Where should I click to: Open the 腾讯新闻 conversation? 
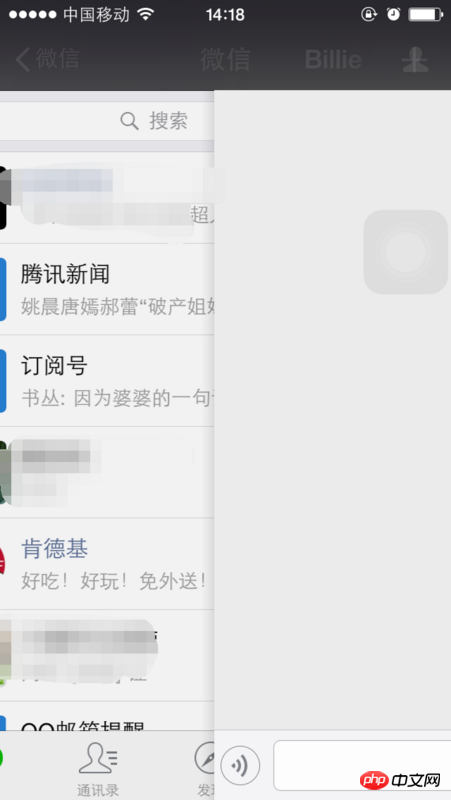107,289
